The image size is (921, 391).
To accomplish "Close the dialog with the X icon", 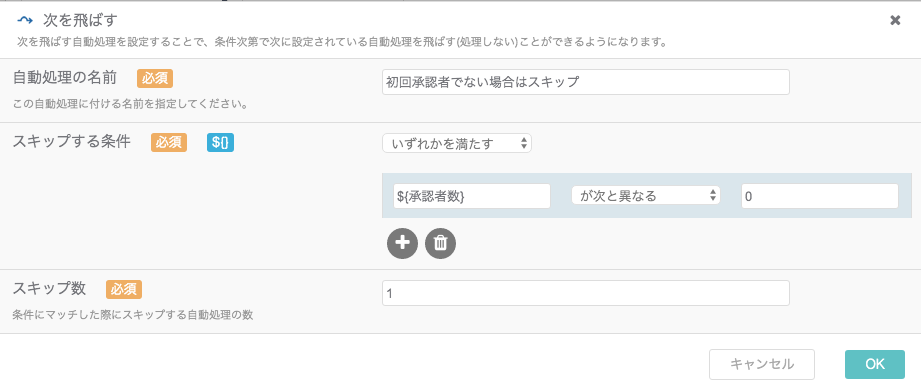I will (895, 21).
